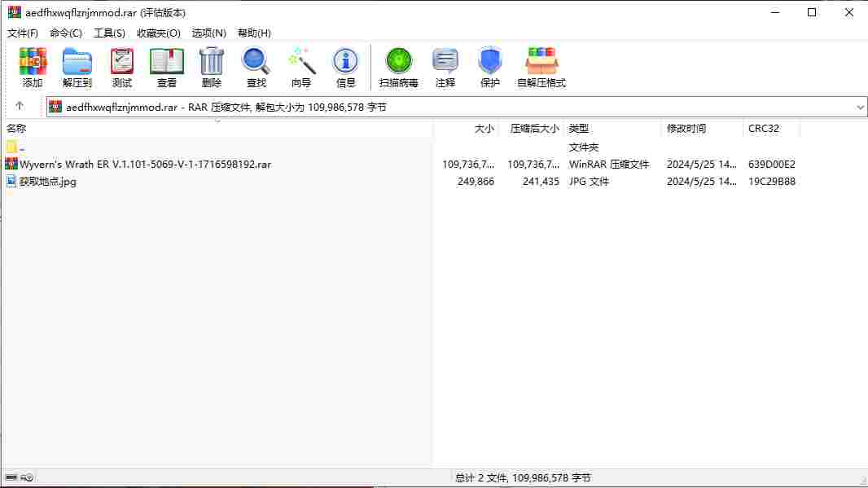Open the 文件(F) menu
The image size is (868, 488).
(x=23, y=33)
